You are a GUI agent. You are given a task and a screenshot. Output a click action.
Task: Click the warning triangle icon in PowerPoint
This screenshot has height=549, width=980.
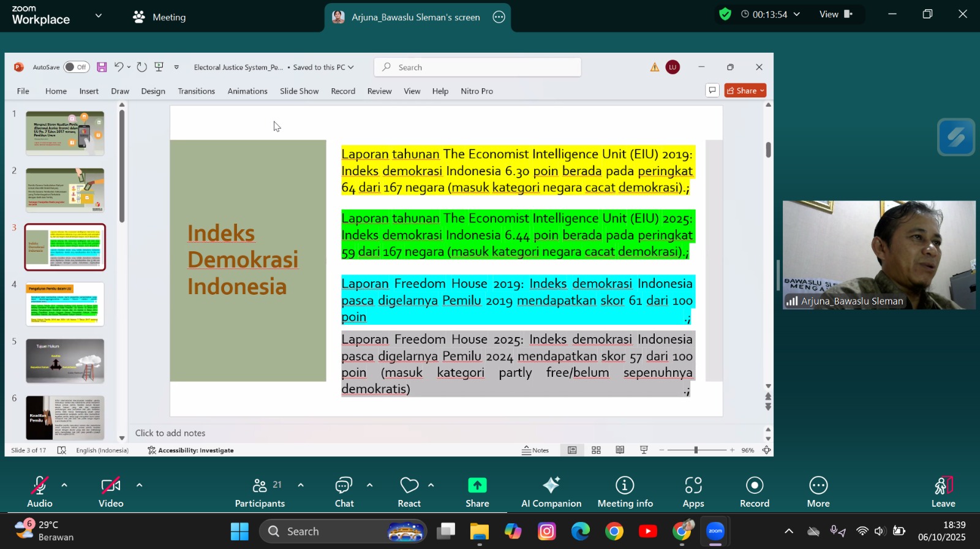pos(655,67)
